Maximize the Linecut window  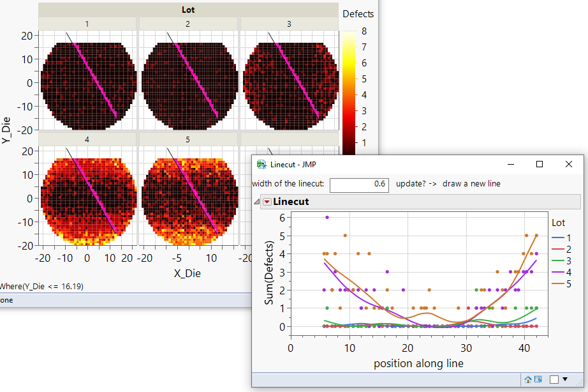tap(540, 164)
